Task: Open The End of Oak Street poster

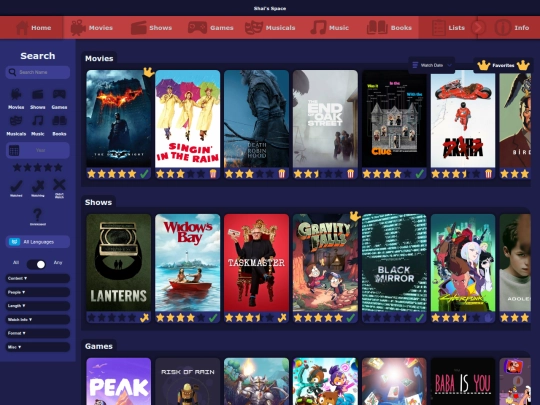Action: (325, 119)
